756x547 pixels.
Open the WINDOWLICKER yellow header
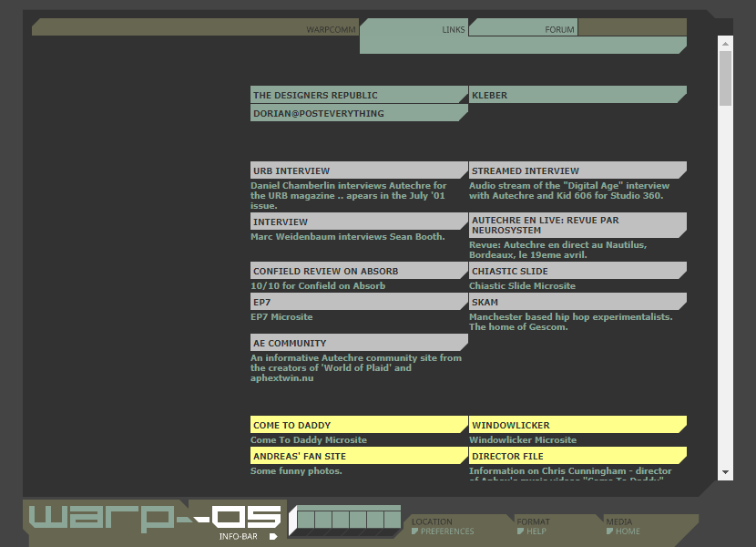[577, 425]
